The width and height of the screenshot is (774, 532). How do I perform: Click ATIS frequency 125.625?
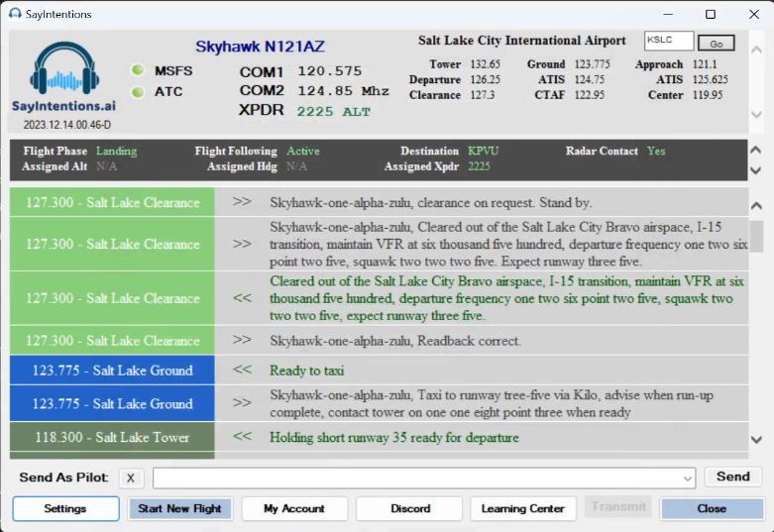point(711,79)
